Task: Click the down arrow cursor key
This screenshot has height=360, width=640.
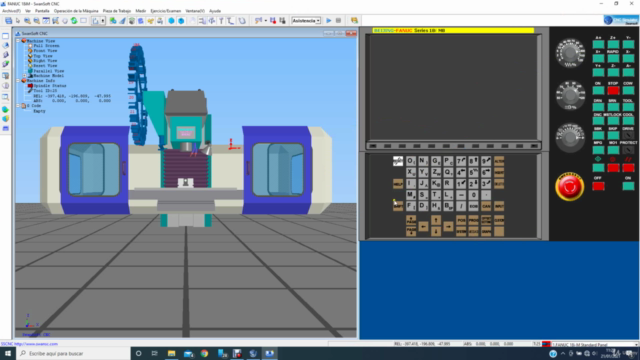Action: (x=436, y=231)
